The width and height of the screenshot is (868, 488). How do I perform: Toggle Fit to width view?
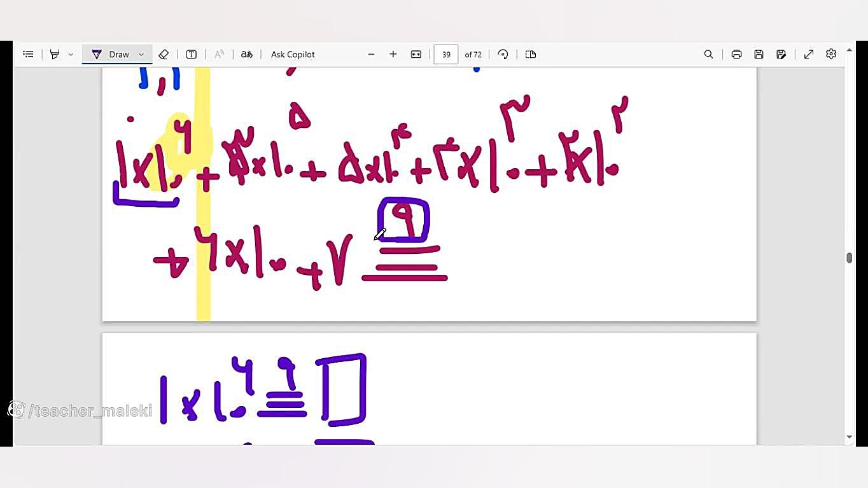click(416, 54)
